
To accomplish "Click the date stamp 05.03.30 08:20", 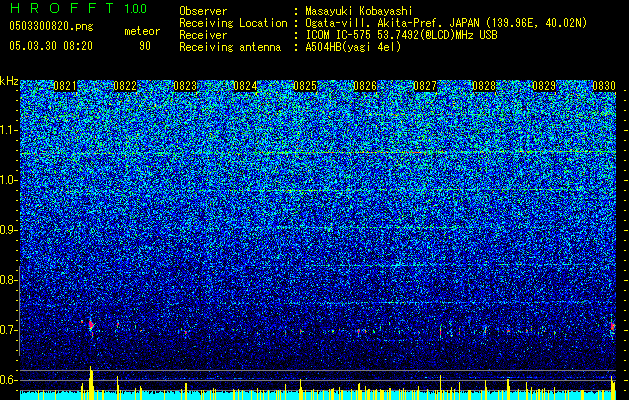I will click(51, 46).
